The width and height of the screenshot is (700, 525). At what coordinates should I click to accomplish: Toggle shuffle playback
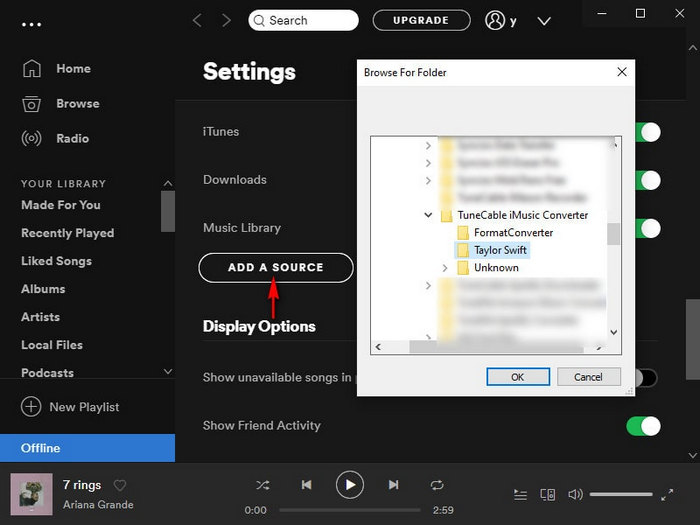[262, 485]
